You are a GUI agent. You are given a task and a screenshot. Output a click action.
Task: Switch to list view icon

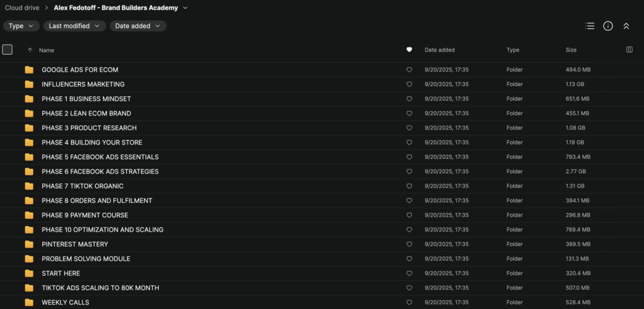(589, 26)
